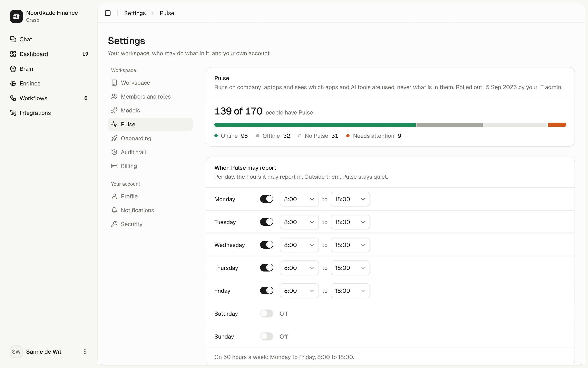Click the Workflows icon in sidebar
588x368 pixels.
(13, 98)
